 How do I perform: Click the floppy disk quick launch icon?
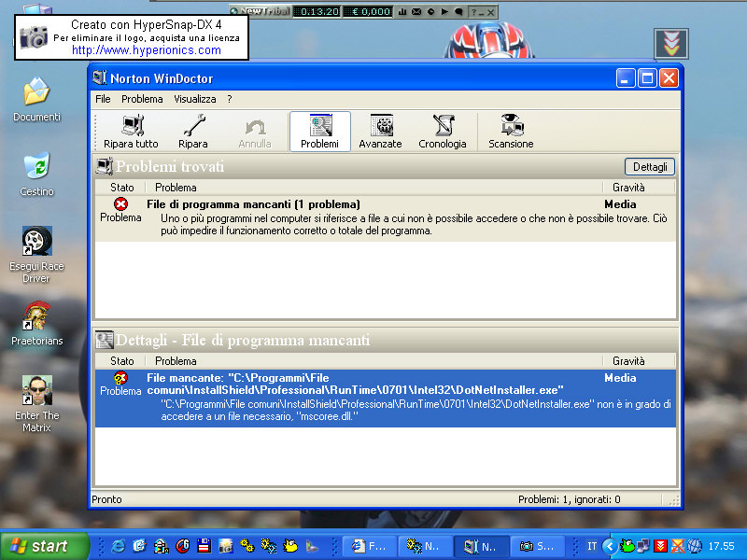204,546
